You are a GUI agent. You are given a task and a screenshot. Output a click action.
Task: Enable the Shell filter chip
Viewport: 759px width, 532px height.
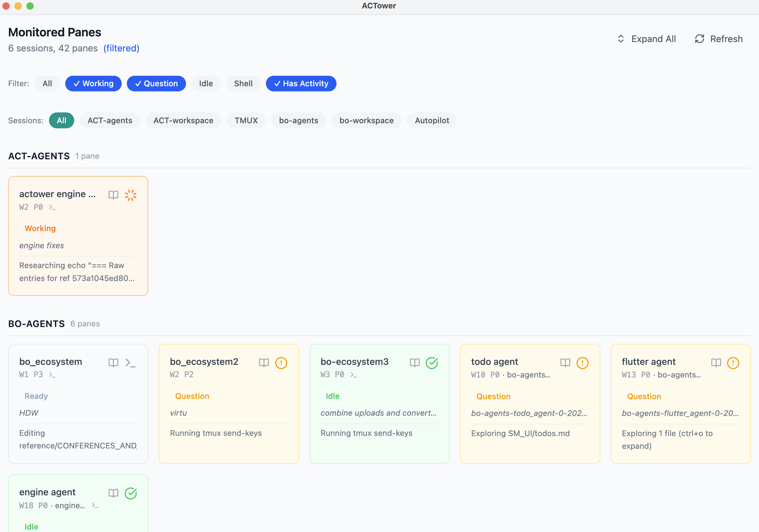[x=243, y=84]
